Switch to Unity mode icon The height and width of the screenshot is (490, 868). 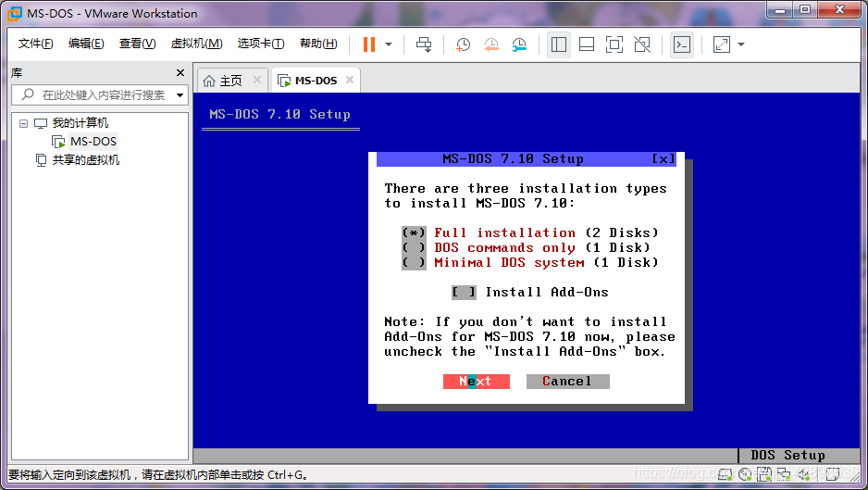coord(642,44)
